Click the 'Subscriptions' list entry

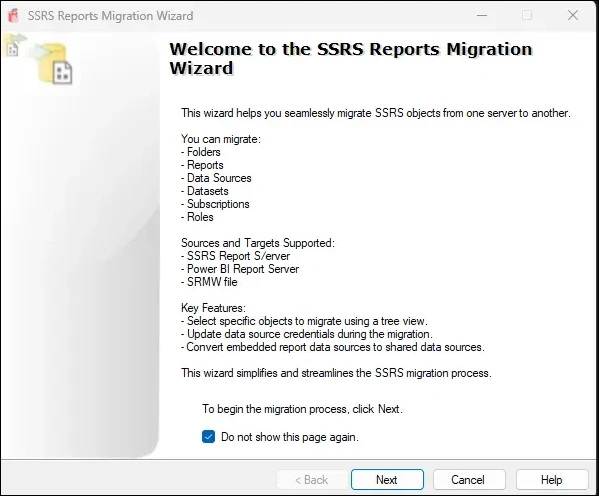click(215, 204)
